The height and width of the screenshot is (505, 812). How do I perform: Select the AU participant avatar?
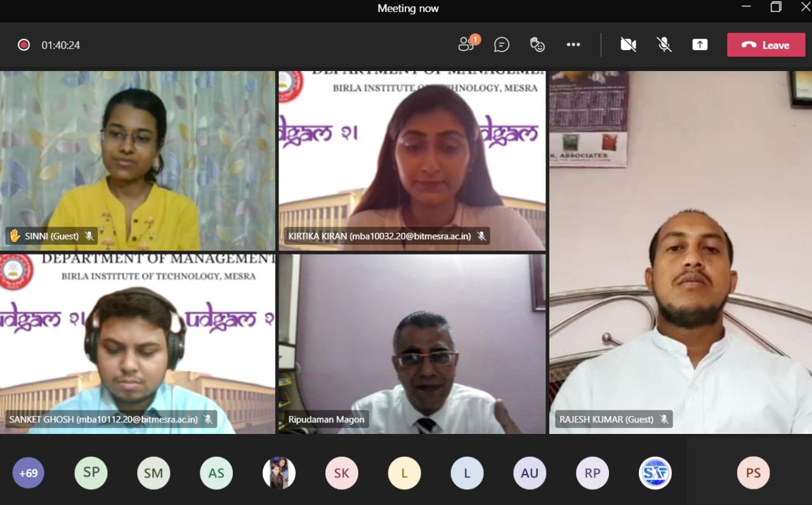coord(530,473)
